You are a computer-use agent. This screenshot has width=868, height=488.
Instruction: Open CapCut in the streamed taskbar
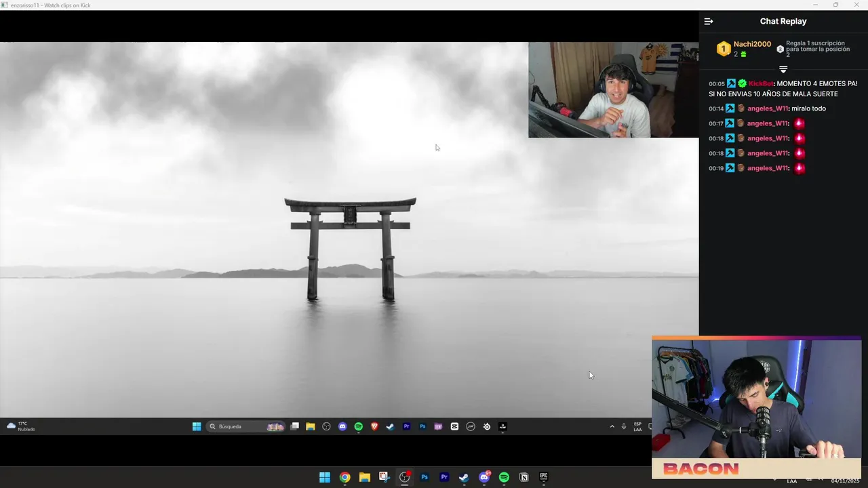(454, 426)
